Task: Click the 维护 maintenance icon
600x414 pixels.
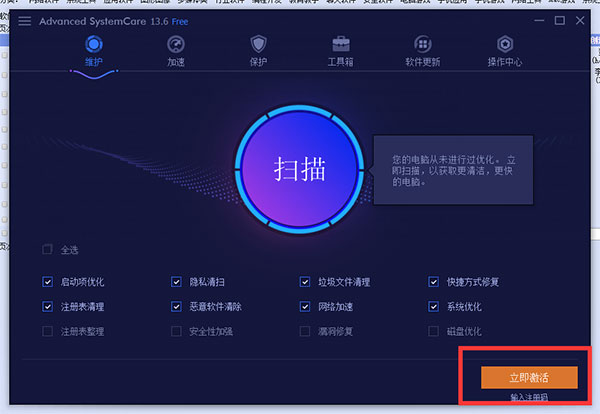Action: coord(94,44)
